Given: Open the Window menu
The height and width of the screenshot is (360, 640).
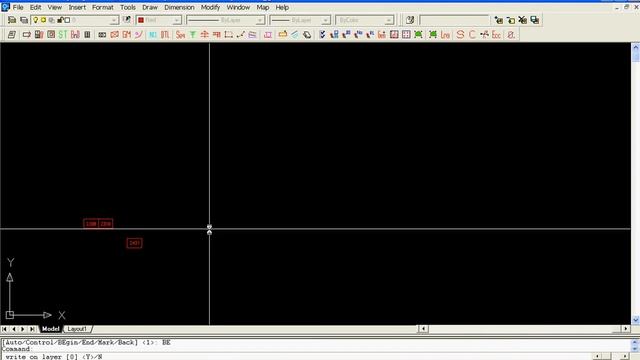Looking at the screenshot, I should pos(238,7).
